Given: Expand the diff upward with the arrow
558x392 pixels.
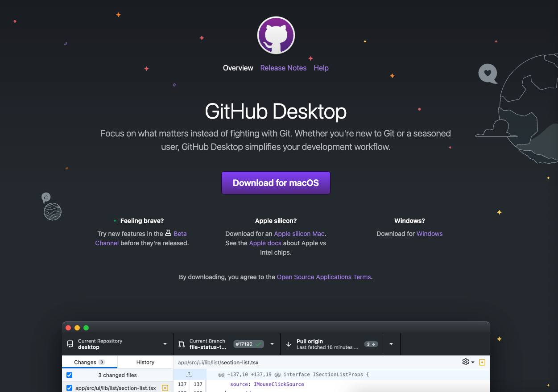Looking at the screenshot, I should click(189, 374).
